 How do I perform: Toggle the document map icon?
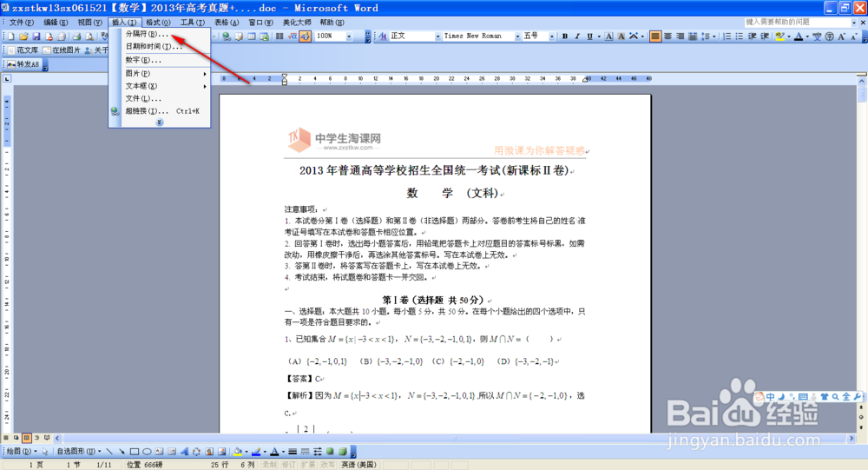[305, 36]
